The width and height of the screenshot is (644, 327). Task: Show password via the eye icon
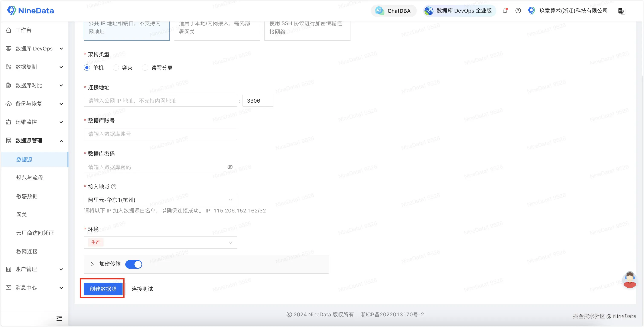230,167
